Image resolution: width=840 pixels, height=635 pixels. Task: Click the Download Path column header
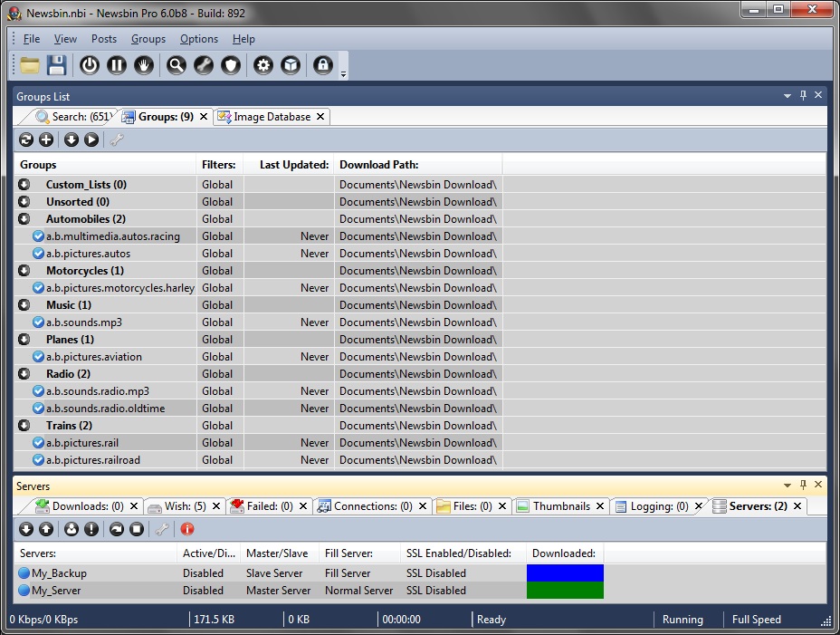click(x=378, y=165)
